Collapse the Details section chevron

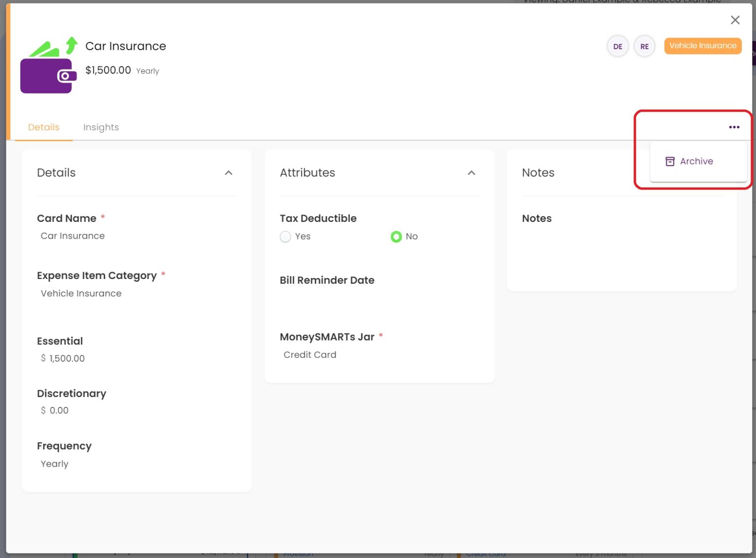pyautogui.click(x=228, y=173)
